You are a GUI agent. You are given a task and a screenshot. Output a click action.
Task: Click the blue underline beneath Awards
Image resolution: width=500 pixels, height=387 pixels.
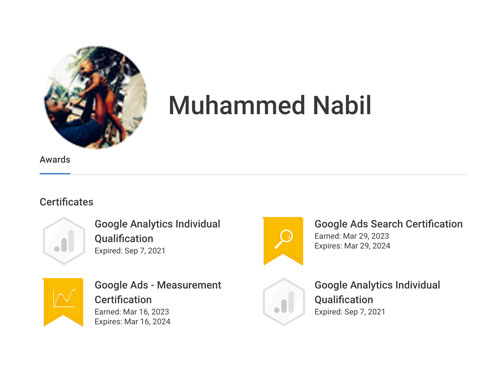[x=55, y=173]
